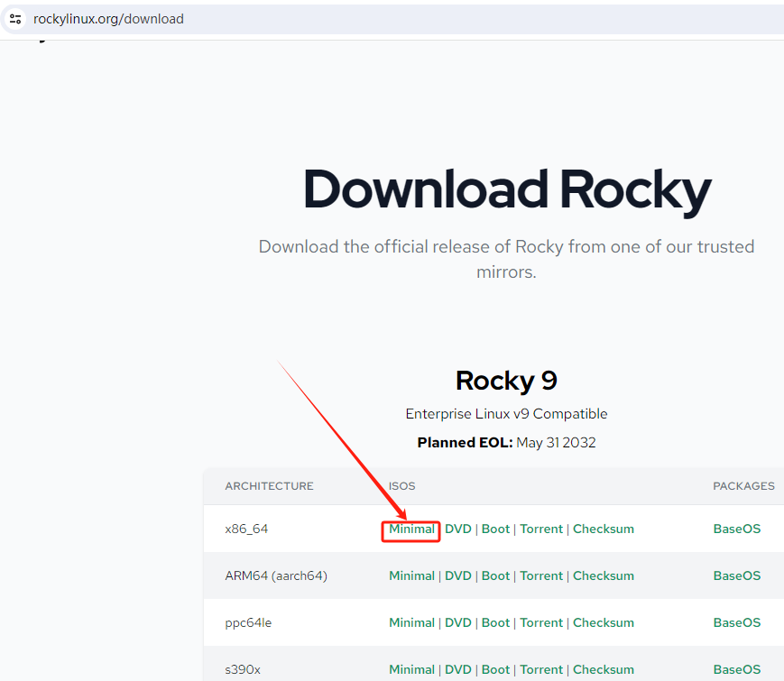View the x86_64 Checksum file
The image size is (784, 681).
(604, 529)
